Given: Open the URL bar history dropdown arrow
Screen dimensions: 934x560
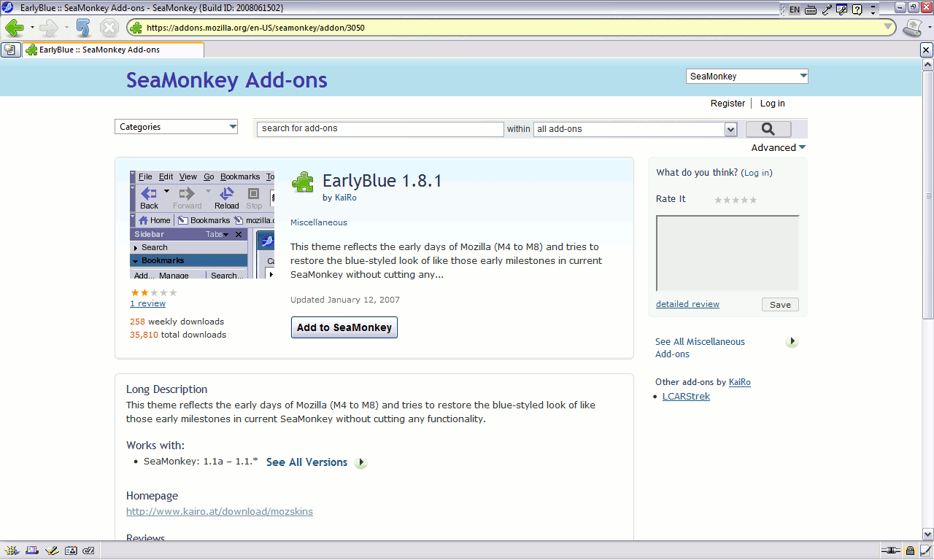Looking at the screenshot, I should [x=888, y=28].
